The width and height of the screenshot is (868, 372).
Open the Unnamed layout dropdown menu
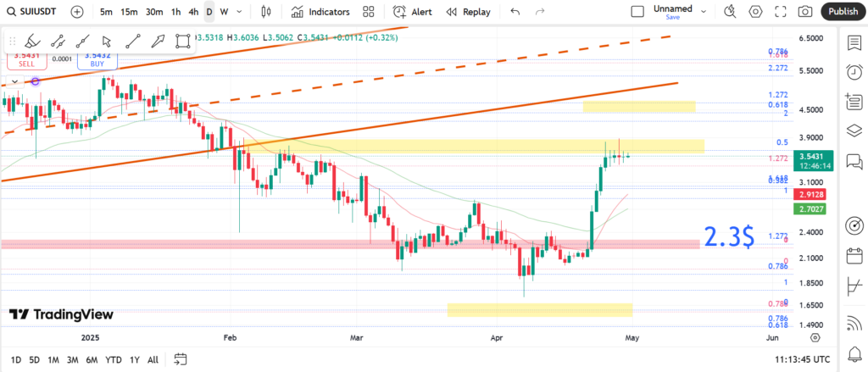click(x=702, y=12)
